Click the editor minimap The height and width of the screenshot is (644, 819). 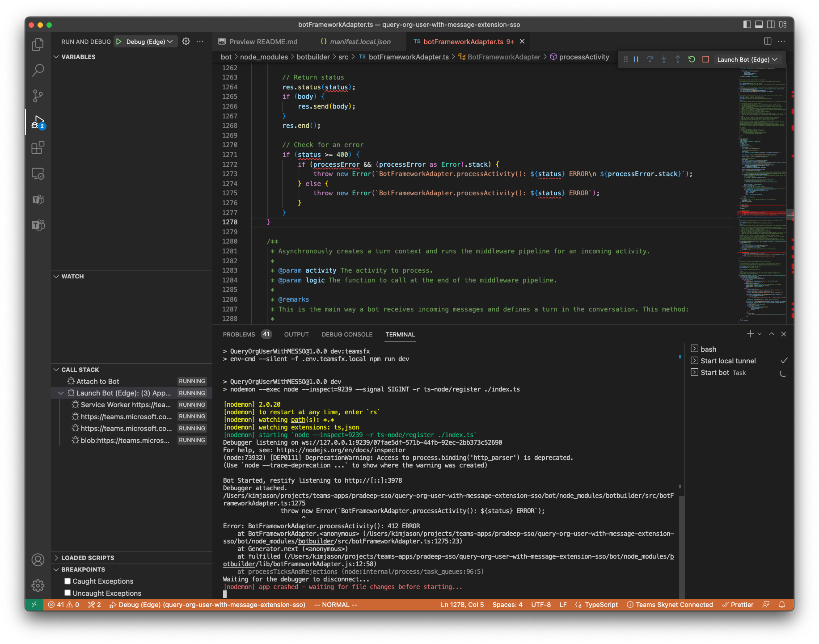click(762, 194)
